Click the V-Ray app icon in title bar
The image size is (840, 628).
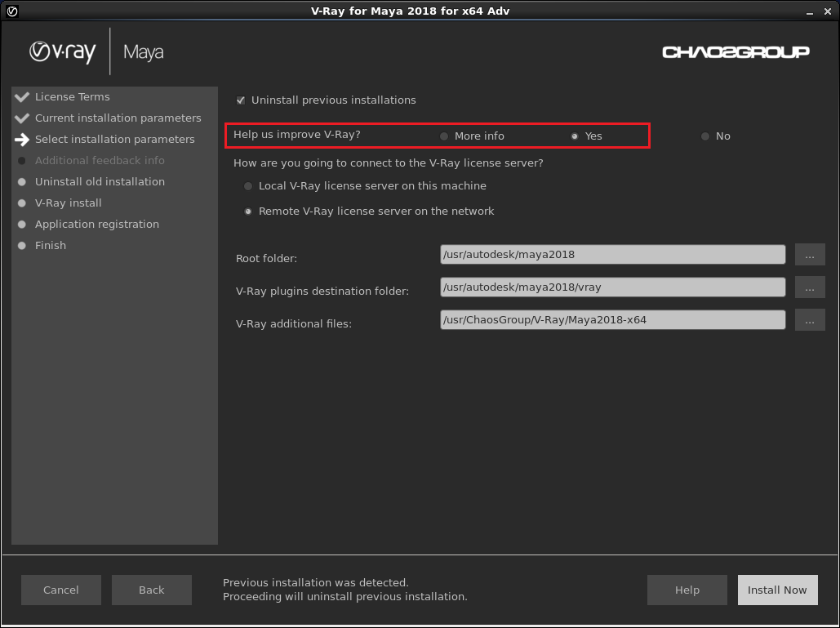(x=11, y=11)
